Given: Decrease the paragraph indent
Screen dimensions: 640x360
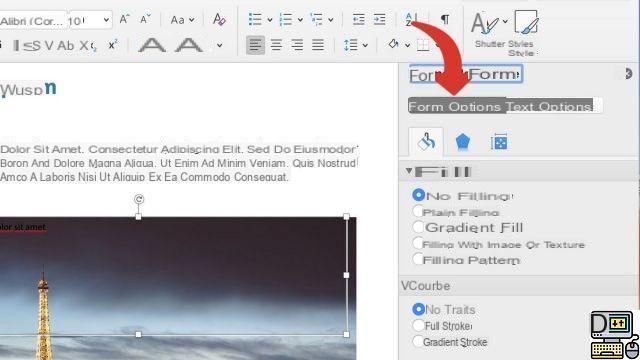Looking at the screenshot, I should pos(358,19).
